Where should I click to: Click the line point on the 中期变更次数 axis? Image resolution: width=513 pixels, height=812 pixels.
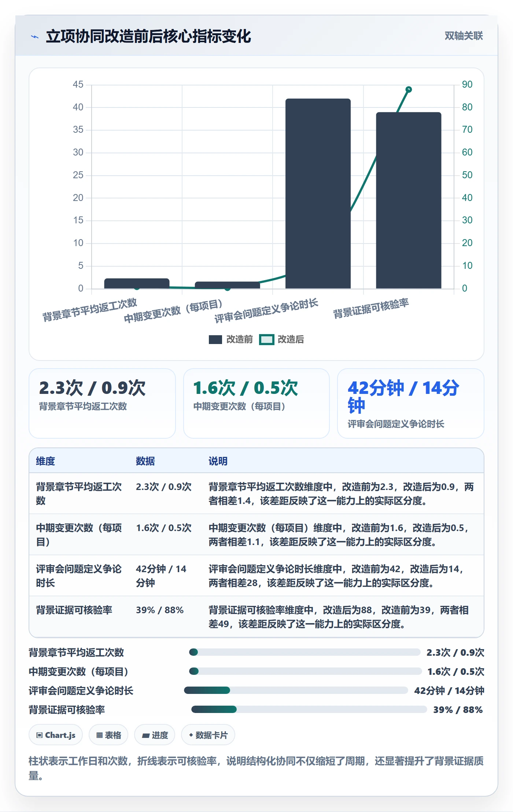pyautogui.click(x=227, y=288)
